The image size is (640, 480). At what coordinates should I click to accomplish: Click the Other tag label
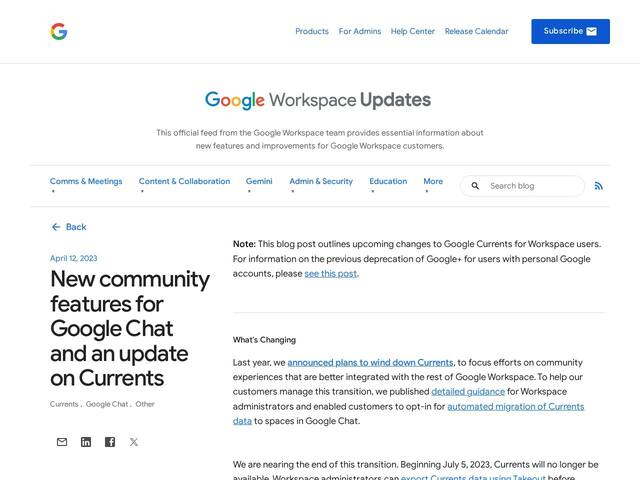145,404
